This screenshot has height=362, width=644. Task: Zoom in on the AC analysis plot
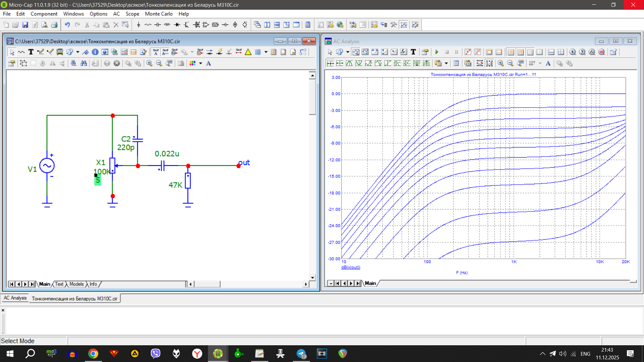coord(500,63)
